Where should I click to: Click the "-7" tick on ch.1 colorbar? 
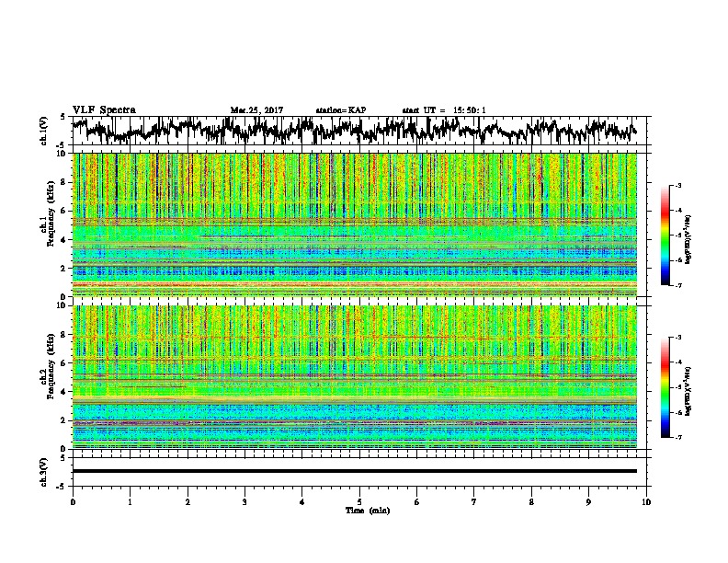[678, 285]
